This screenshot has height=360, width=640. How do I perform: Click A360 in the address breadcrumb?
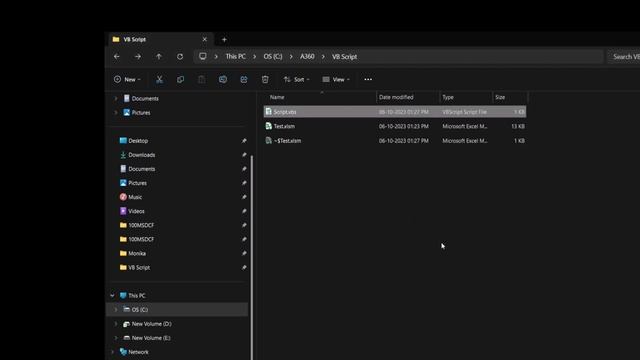click(x=307, y=57)
